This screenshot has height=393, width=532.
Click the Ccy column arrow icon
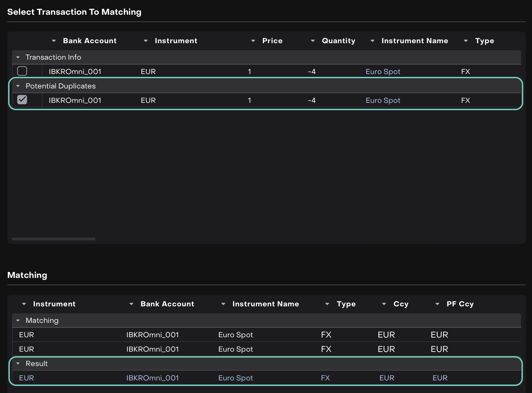[384, 304]
